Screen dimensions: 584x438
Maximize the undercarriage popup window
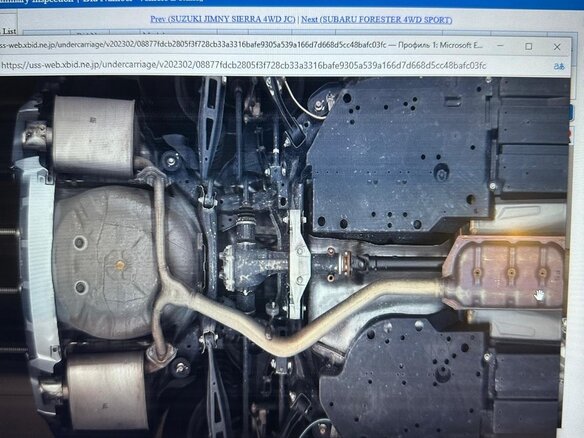528,46
